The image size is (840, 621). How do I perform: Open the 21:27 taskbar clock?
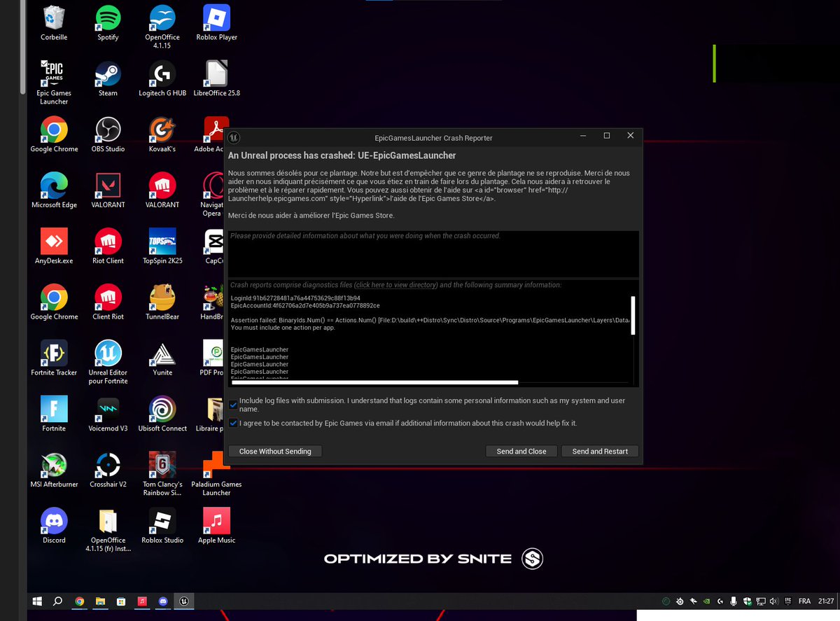826,601
